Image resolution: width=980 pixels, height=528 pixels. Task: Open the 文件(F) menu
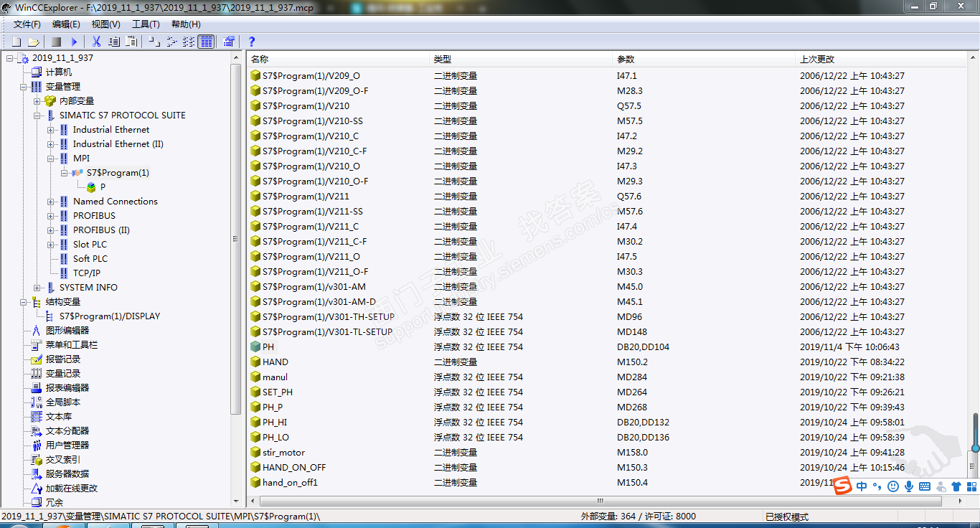[x=27, y=24]
